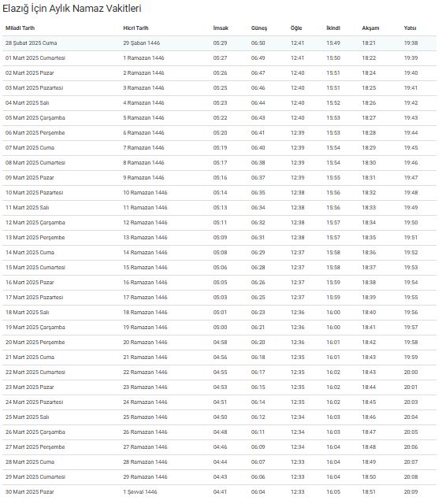Click the 27 Mart 2025 Perşembe row
The width and height of the screenshot is (442, 504).
pyautogui.click(x=219, y=447)
